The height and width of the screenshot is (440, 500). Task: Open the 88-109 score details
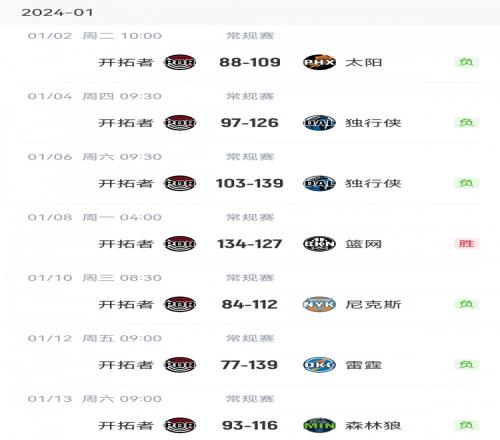pyautogui.click(x=250, y=62)
